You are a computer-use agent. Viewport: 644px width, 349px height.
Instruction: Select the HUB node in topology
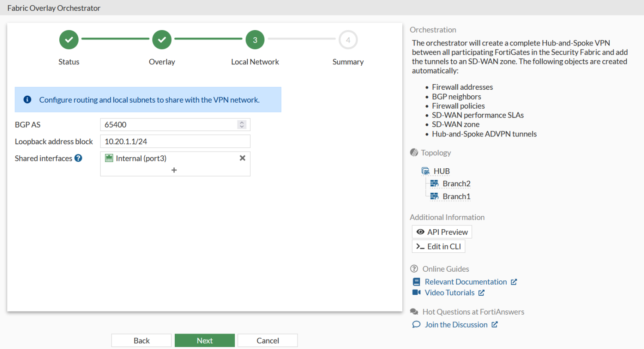pos(441,171)
